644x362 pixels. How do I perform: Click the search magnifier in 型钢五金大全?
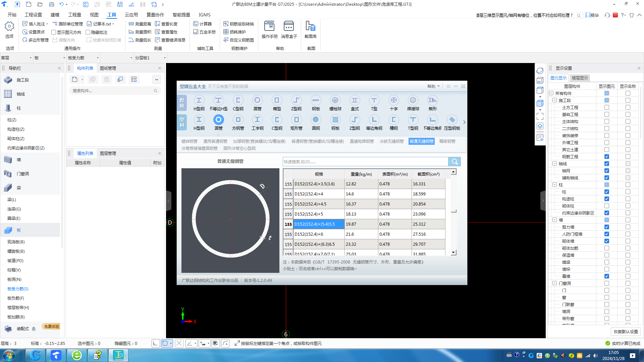point(454,162)
